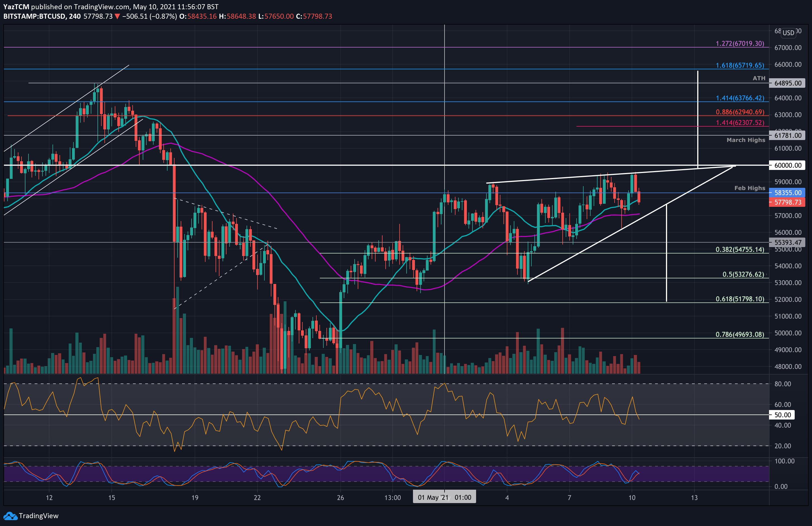Click the stochastic 0.00 axis label

pos(781,486)
